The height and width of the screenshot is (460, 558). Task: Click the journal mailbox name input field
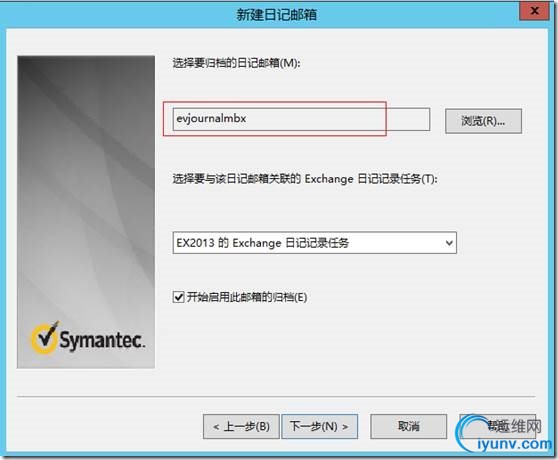pyautogui.click(x=301, y=119)
